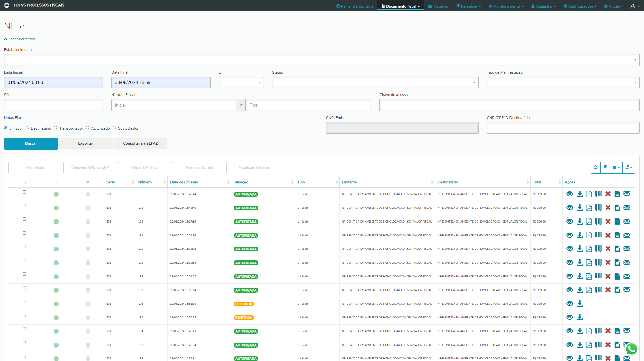Click email envelope icon for invoice 189
Screen dimensions: 644x361
click(x=627, y=263)
